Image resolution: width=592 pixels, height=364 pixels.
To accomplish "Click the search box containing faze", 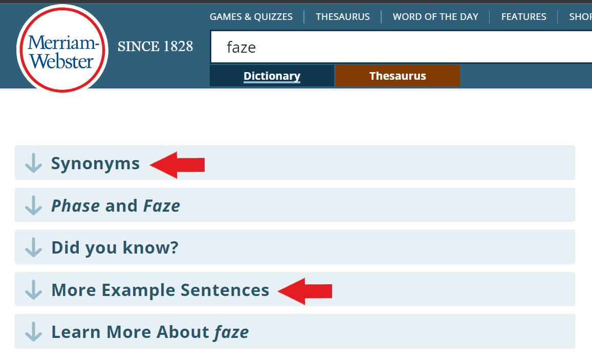I will (358, 47).
